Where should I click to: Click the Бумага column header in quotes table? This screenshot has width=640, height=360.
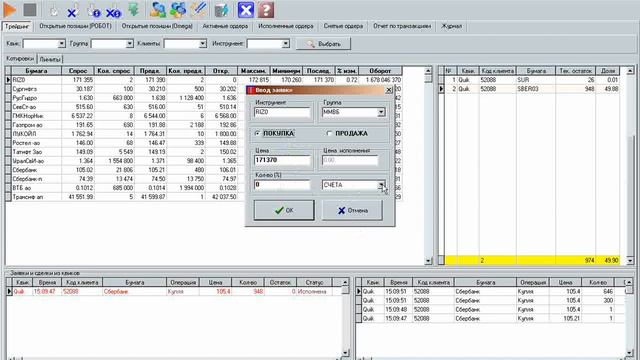[36, 71]
